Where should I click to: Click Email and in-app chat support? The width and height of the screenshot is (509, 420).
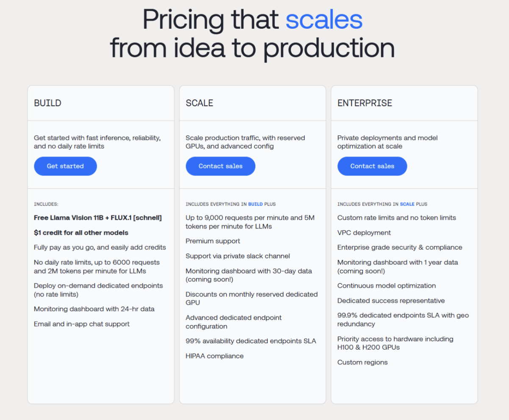(x=82, y=324)
